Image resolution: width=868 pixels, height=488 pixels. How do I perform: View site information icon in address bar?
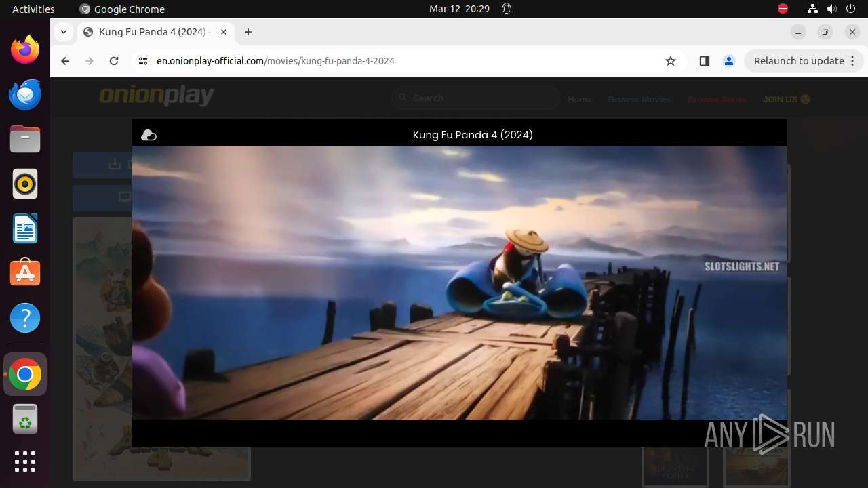pos(142,61)
